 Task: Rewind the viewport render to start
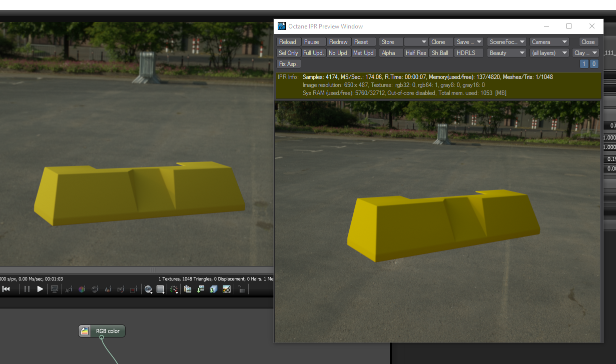[x=6, y=289]
